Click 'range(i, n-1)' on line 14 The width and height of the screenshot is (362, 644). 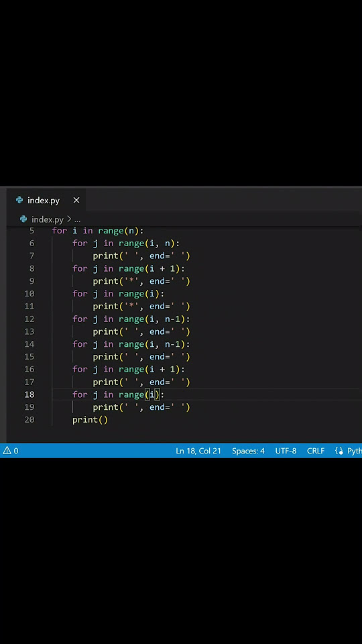152,344
